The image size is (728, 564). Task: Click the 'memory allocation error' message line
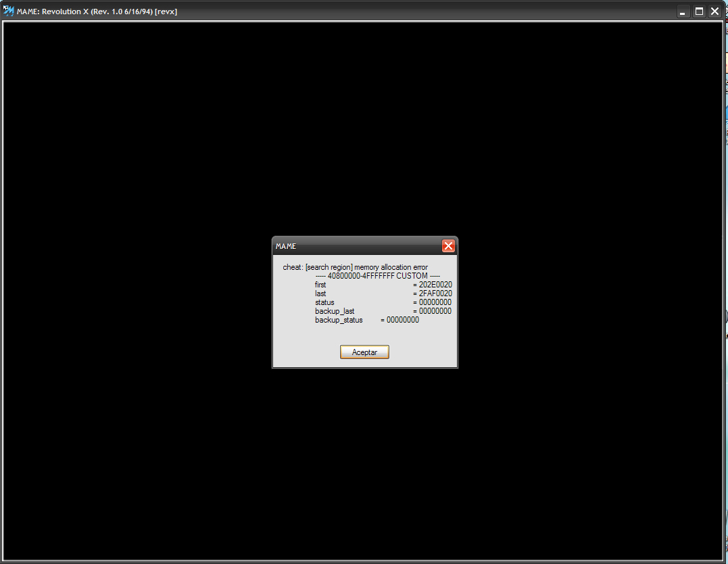[x=355, y=267]
